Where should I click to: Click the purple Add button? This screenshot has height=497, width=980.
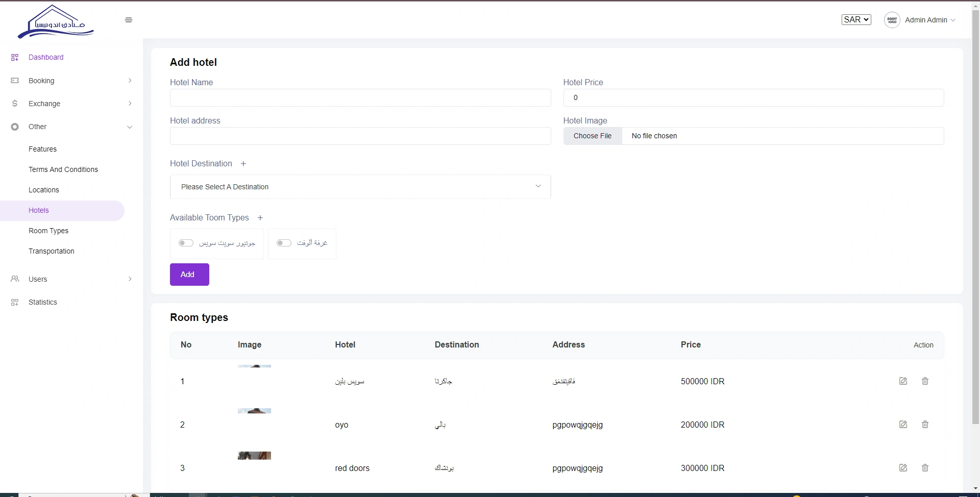pyautogui.click(x=189, y=275)
